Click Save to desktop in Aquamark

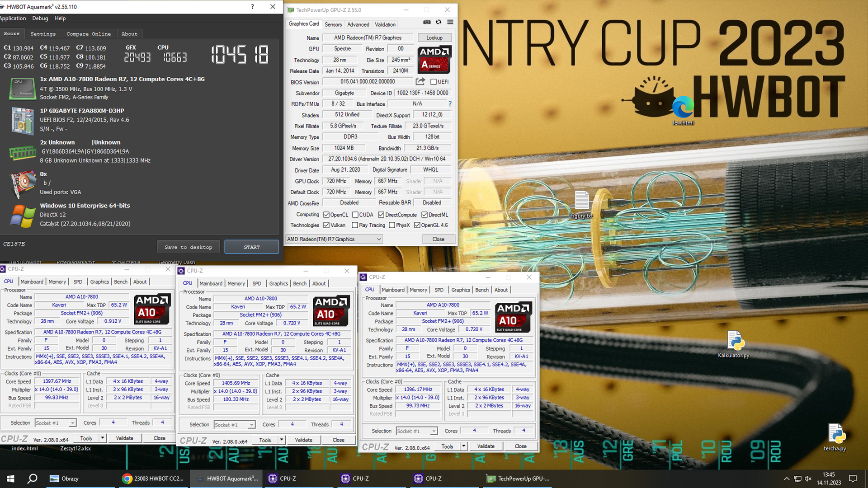[189, 247]
